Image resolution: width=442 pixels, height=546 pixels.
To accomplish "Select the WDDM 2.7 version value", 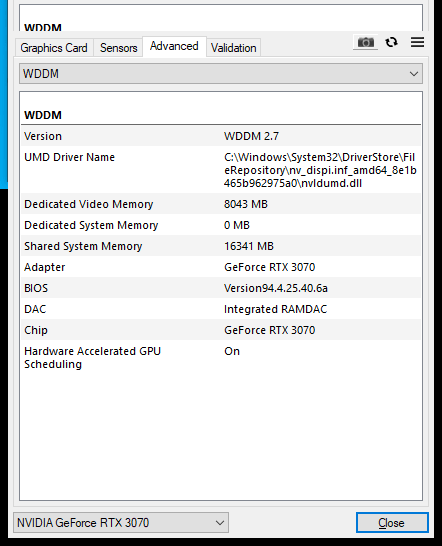I will (251, 136).
